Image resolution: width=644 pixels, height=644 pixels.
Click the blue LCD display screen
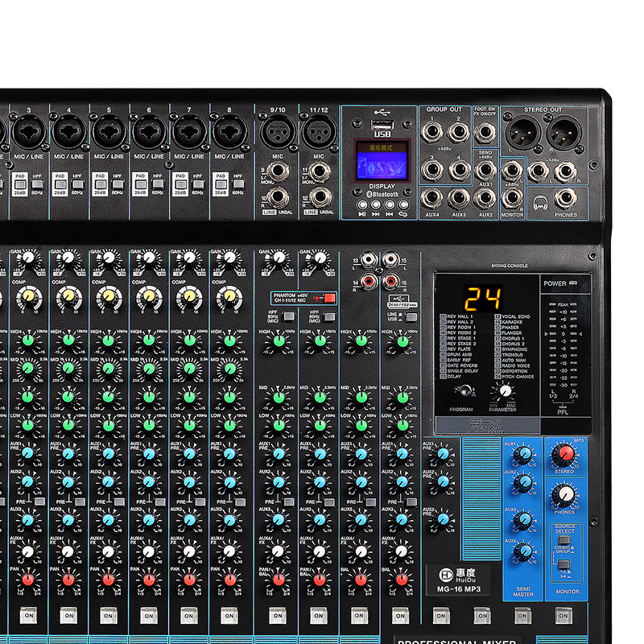pyautogui.click(x=382, y=161)
